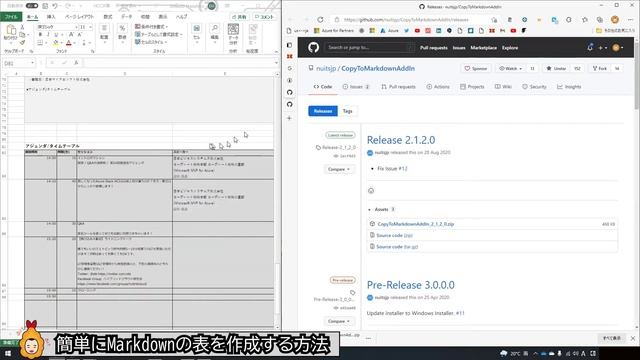This screenshot has height=360, width=640.
Task: Click the browser profile avatar icon
Action: (x=615, y=20)
